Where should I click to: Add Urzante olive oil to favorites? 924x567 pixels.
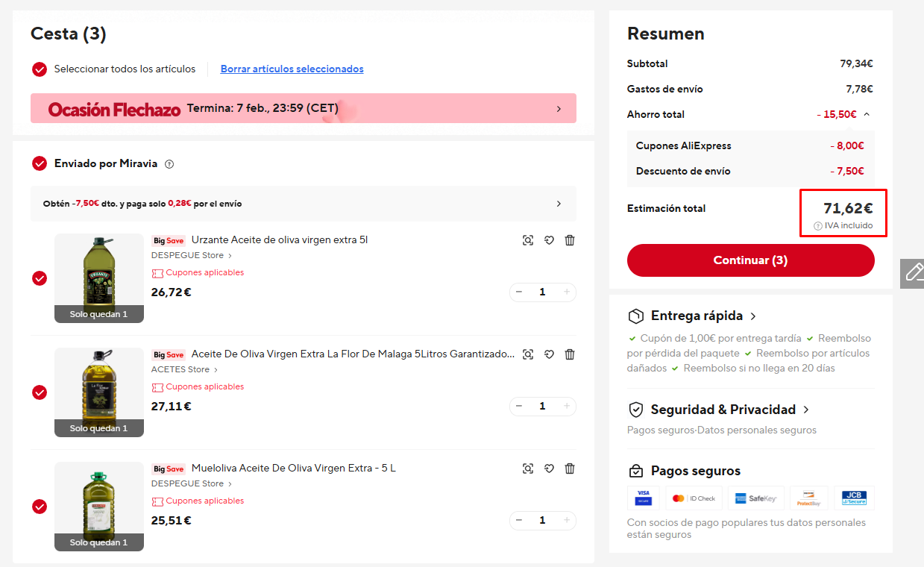[x=549, y=240]
